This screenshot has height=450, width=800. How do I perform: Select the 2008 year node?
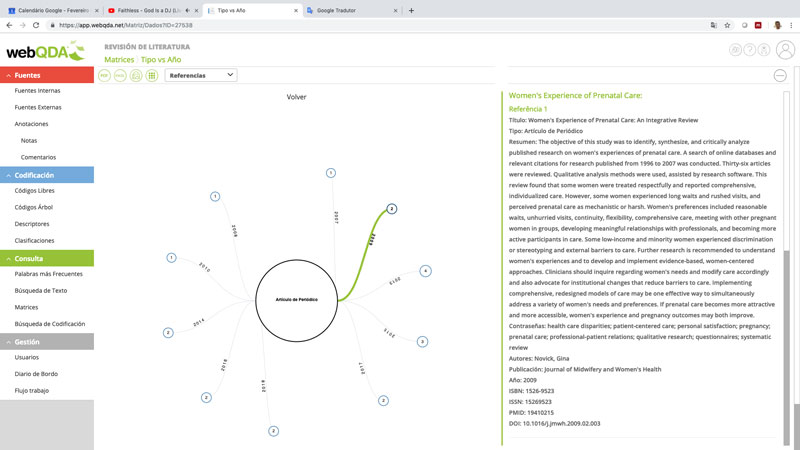[x=215, y=196]
